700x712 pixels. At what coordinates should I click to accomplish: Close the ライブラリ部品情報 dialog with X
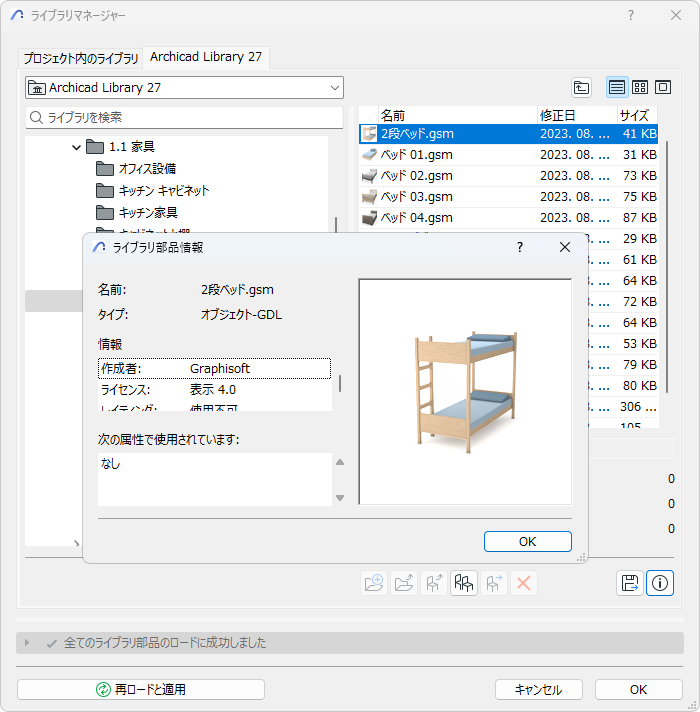pyautogui.click(x=565, y=247)
